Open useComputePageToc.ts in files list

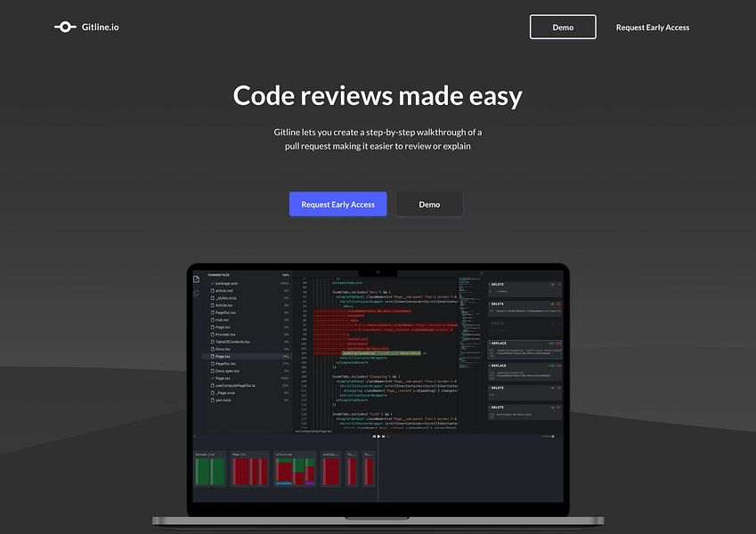235,385
